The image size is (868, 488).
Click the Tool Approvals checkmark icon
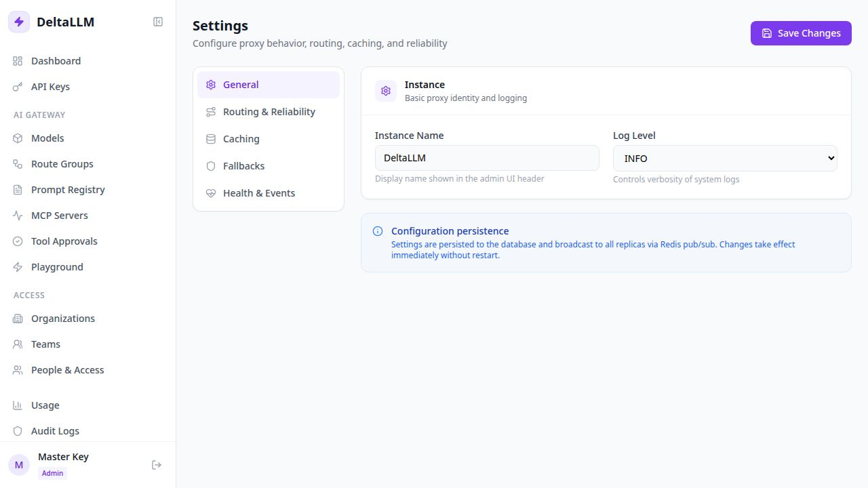[18, 241]
